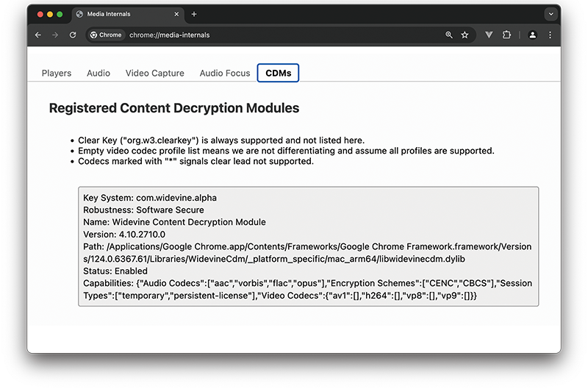Click the zoom magnifier icon in address bar
This screenshot has height=389, width=588.
449,35
